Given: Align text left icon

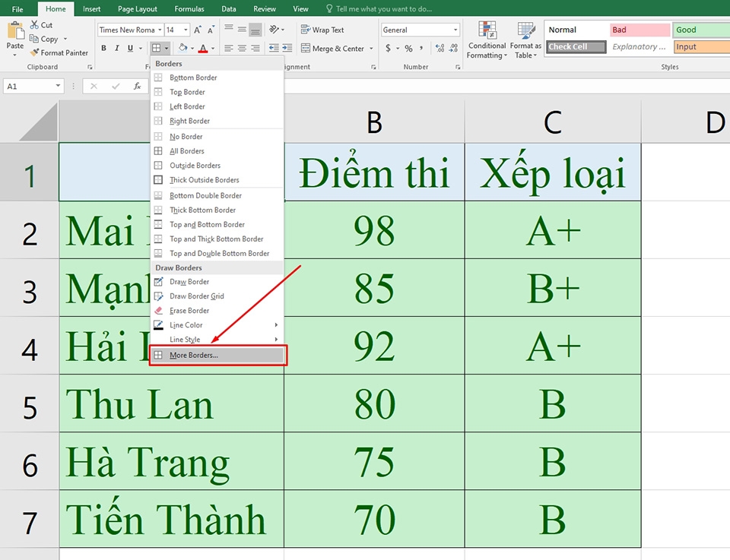Looking at the screenshot, I should coord(229,48).
